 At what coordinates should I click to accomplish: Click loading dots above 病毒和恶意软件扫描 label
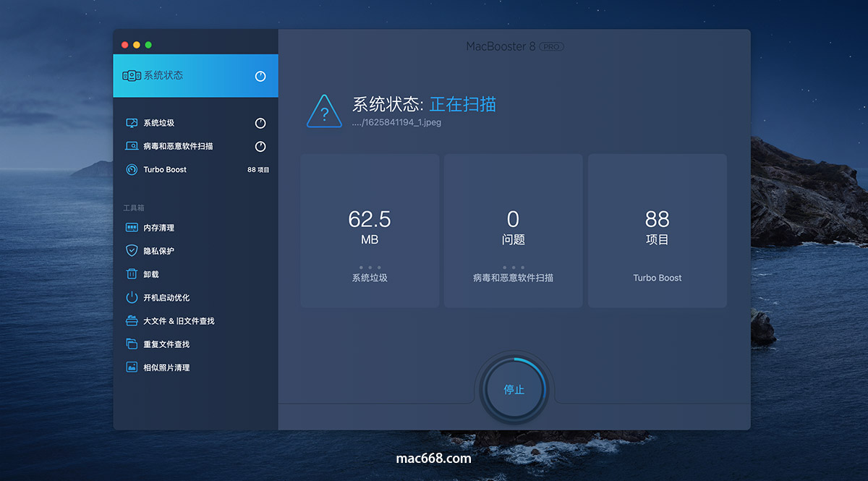tap(514, 267)
